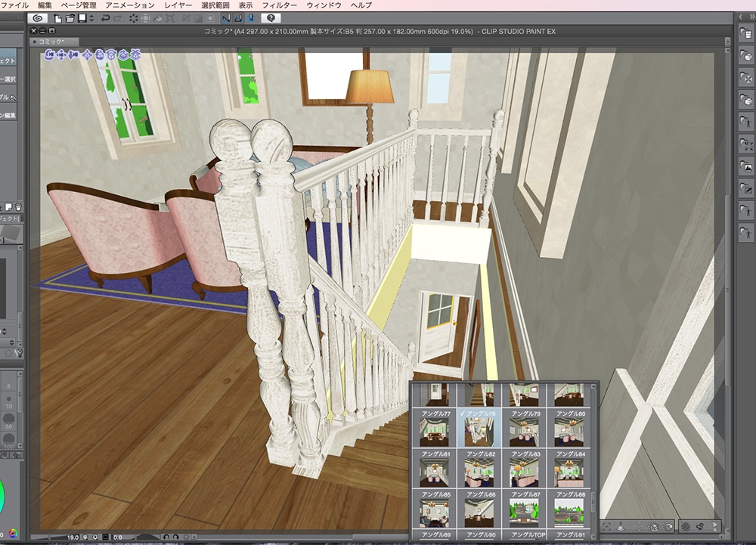Screen dimensions: 756x545
Task: Toggle Snap to Special Ruler icon
Action: pyautogui.click(x=238, y=18)
